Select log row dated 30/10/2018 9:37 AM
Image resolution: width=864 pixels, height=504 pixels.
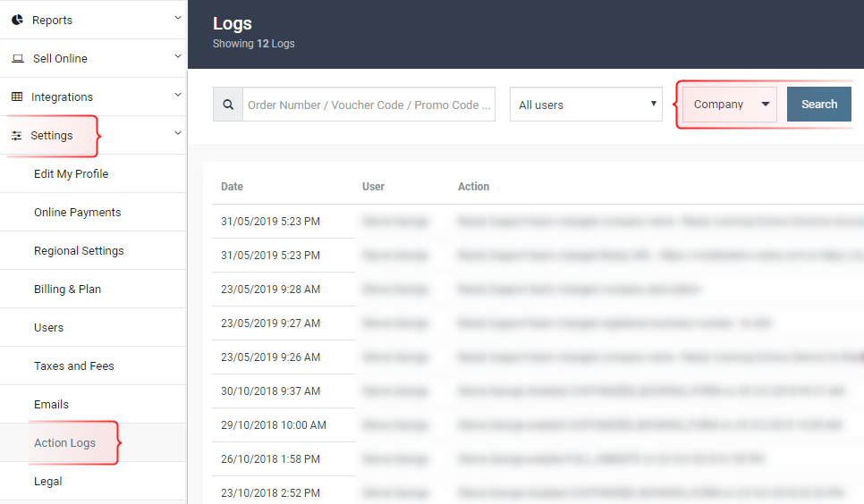coord(538,391)
